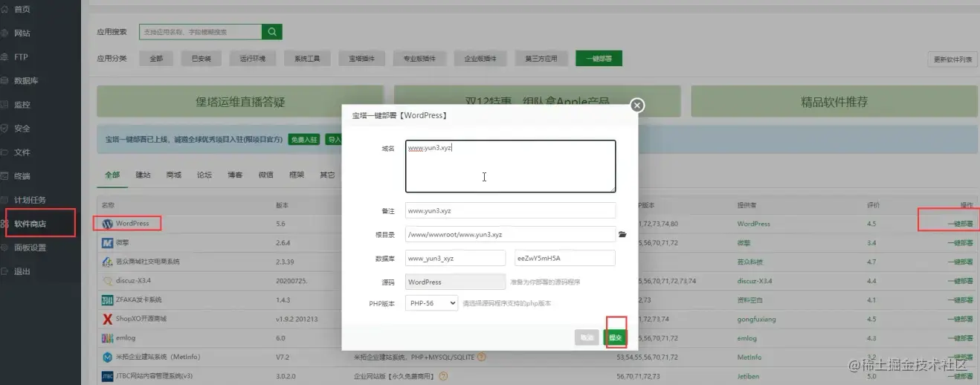The image size is (980, 385).
Task: Click the 备注 remark field
Action: click(510, 210)
